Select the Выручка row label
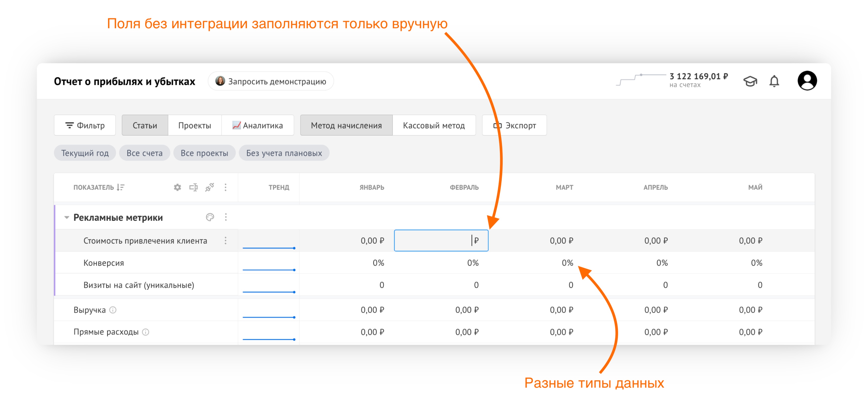 coord(90,310)
